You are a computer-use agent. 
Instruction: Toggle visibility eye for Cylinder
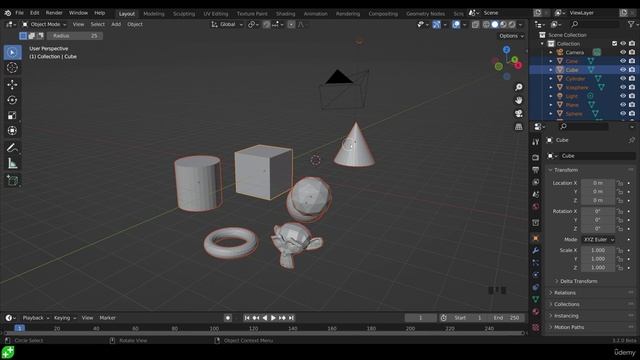[623, 78]
